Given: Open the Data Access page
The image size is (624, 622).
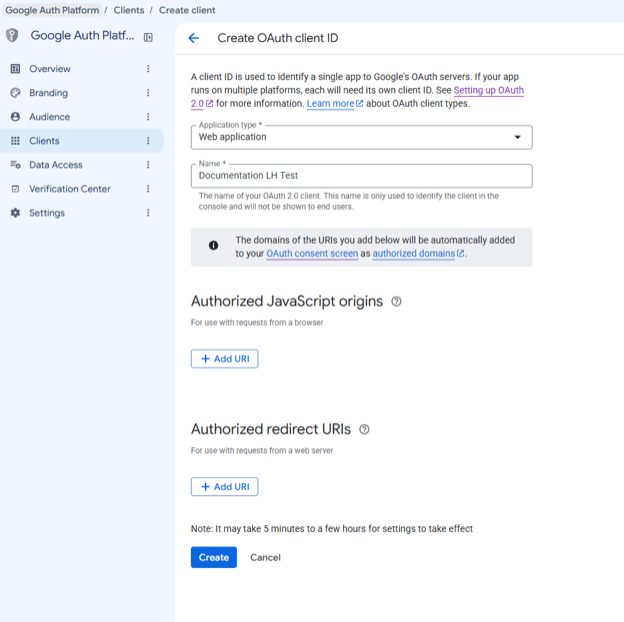Looking at the screenshot, I should click(82, 164).
